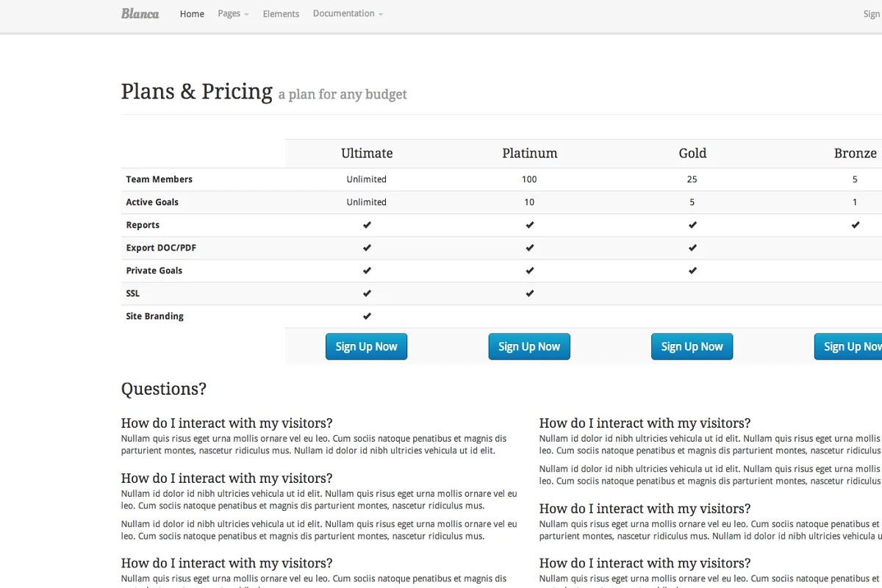Open the Home nav item

pos(192,14)
